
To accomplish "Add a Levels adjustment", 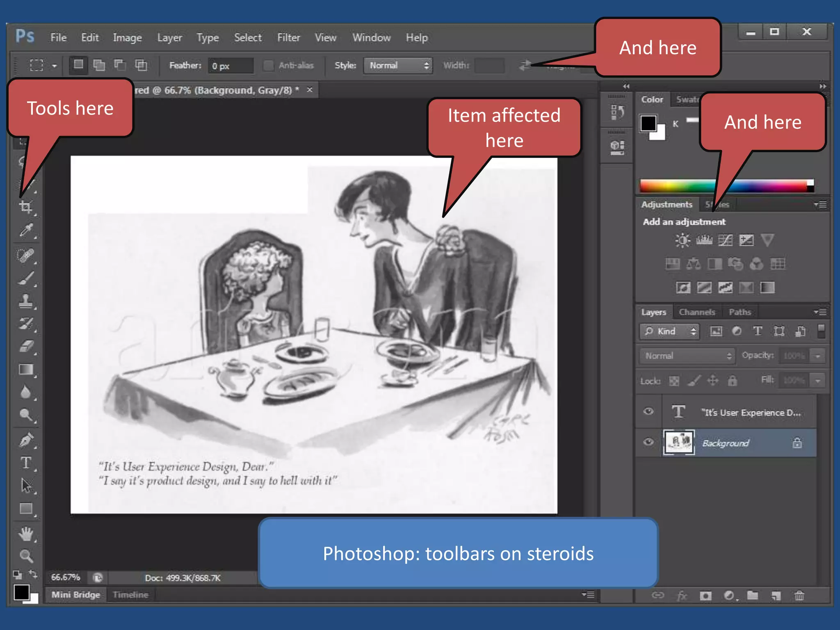I will point(704,240).
